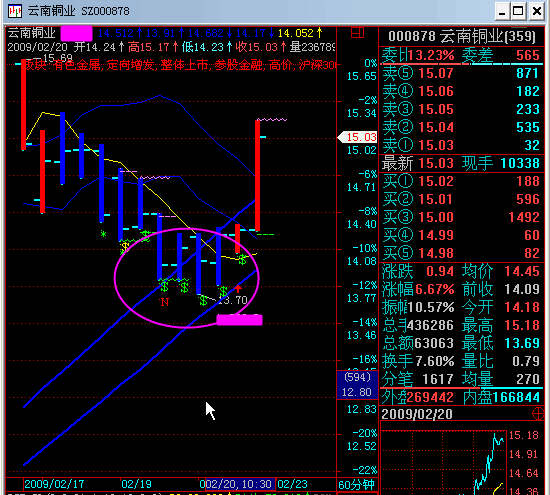Click the 15.03 current price marker on the axis
This screenshot has height=495, width=550.
coord(357,137)
